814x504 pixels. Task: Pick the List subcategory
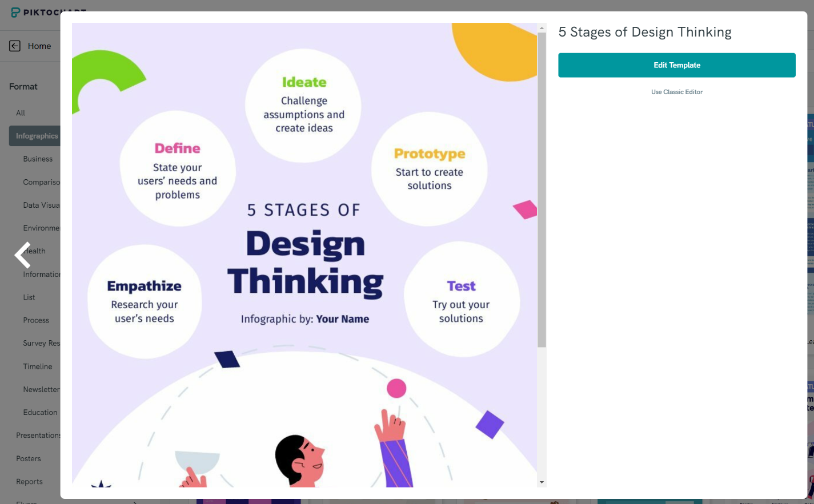pyautogui.click(x=29, y=297)
